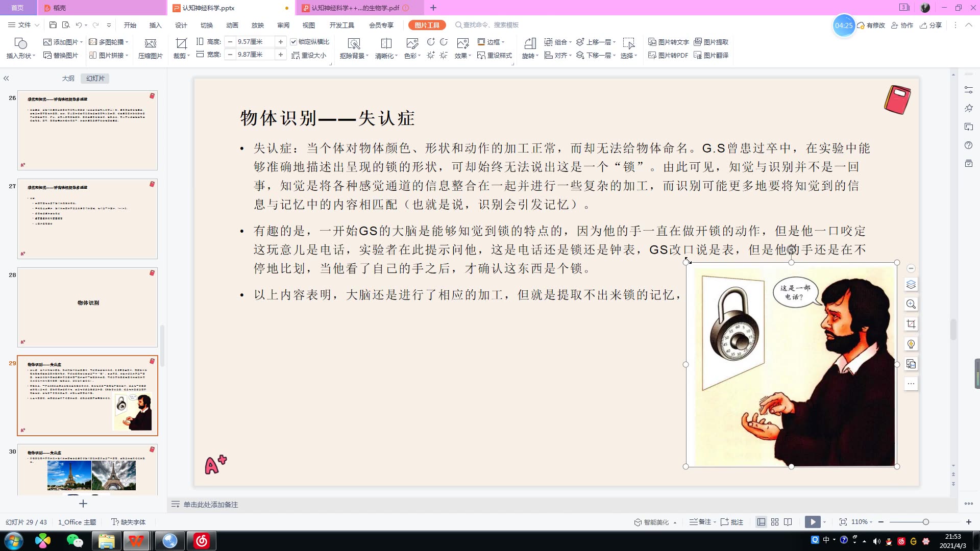Screen dimensions: 980x551
Task: Click the increase contrast icon
Action: point(431,42)
